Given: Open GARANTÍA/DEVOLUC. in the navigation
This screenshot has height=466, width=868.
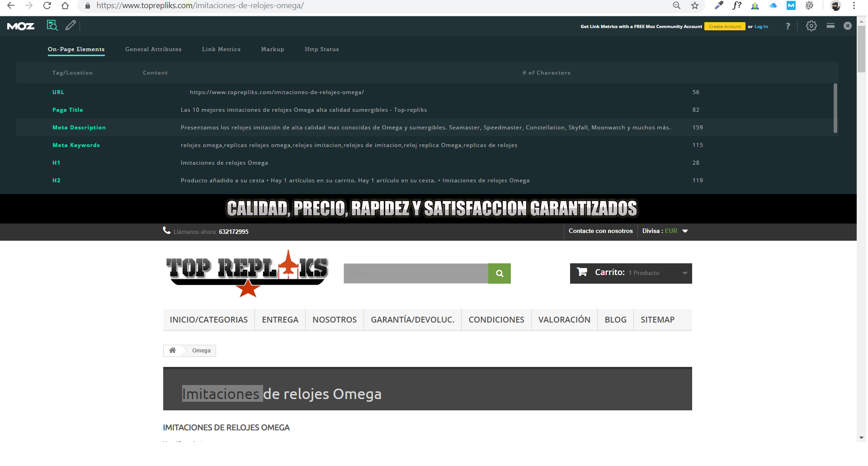Looking at the screenshot, I should click(x=413, y=320).
